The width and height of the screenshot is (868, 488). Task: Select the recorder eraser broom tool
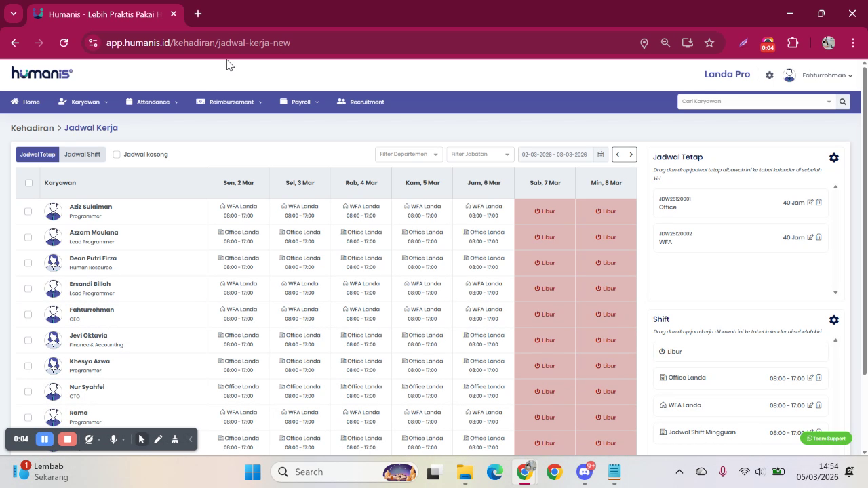pyautogui.click(x=174, y=439)
